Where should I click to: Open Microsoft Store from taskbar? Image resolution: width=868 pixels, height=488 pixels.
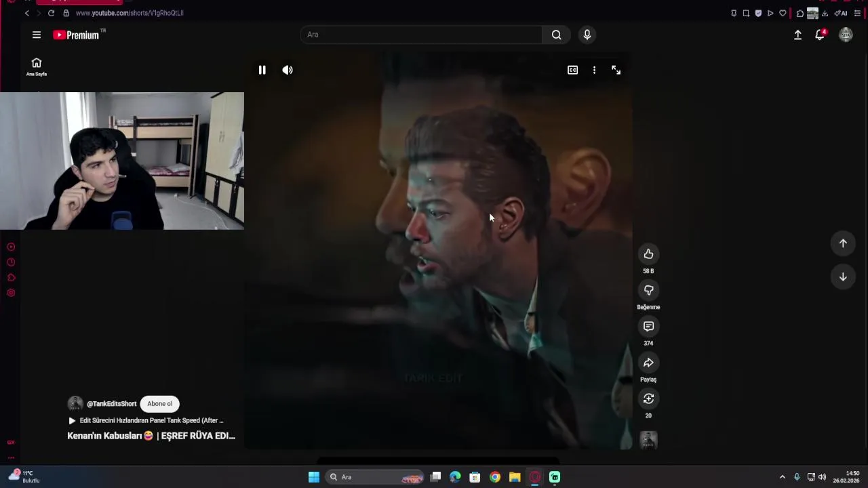[x=475, y=477]
